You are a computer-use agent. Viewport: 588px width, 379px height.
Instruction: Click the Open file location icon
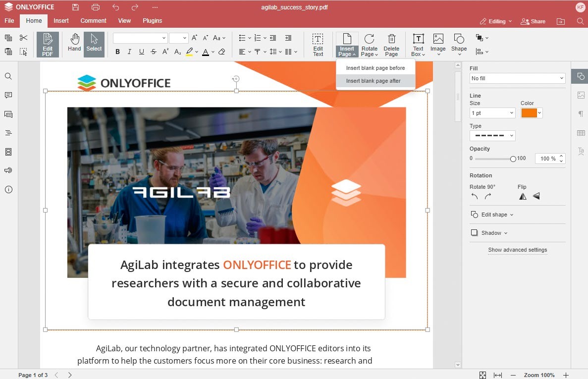tap(561, 21)
